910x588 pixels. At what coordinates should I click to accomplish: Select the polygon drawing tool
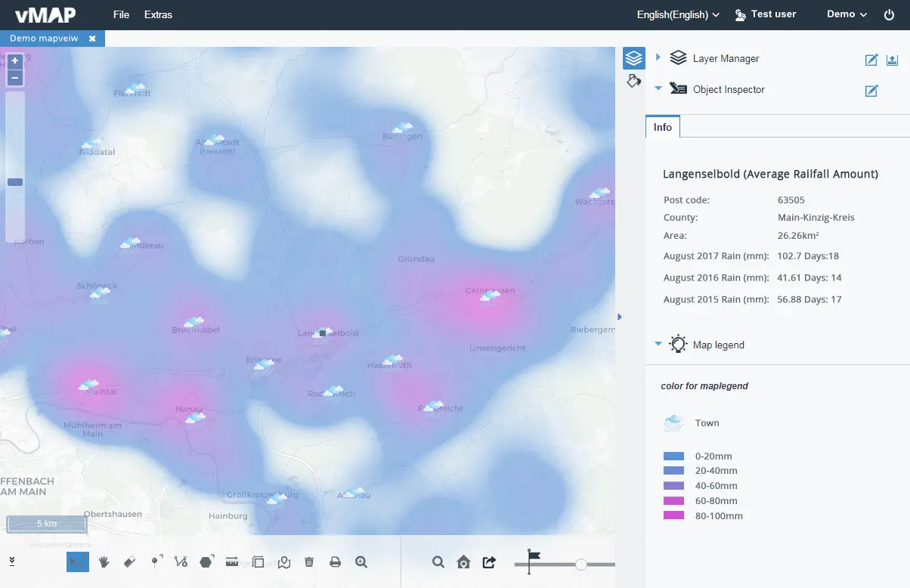tap(206, 562)
